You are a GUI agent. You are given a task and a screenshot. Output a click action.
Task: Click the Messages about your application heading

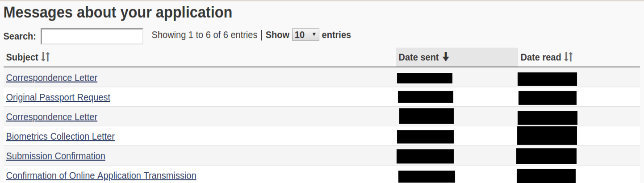(118, 12)
